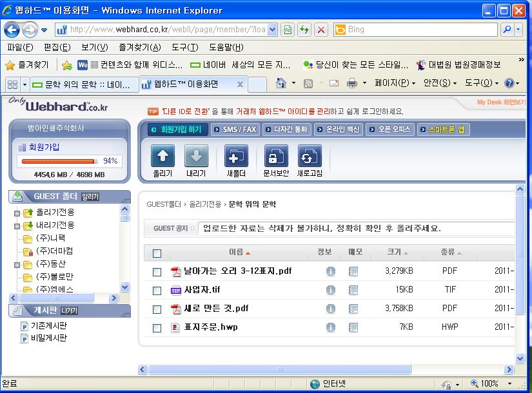View info icon for 사업자.tif

(331, 291)
